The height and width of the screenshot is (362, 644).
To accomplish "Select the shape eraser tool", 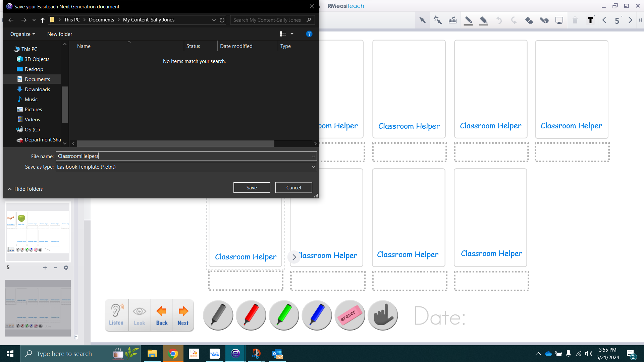I will [x=544, y=20].
